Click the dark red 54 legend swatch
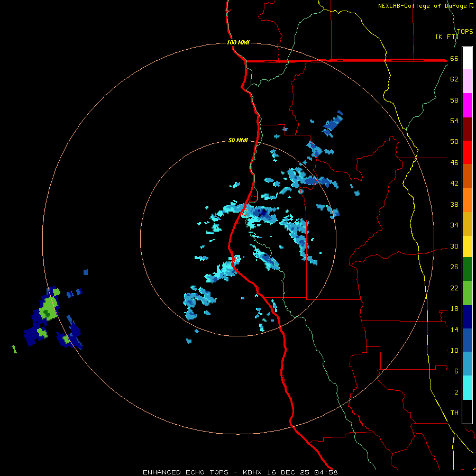The image size is (476, 476). (467, 129)
